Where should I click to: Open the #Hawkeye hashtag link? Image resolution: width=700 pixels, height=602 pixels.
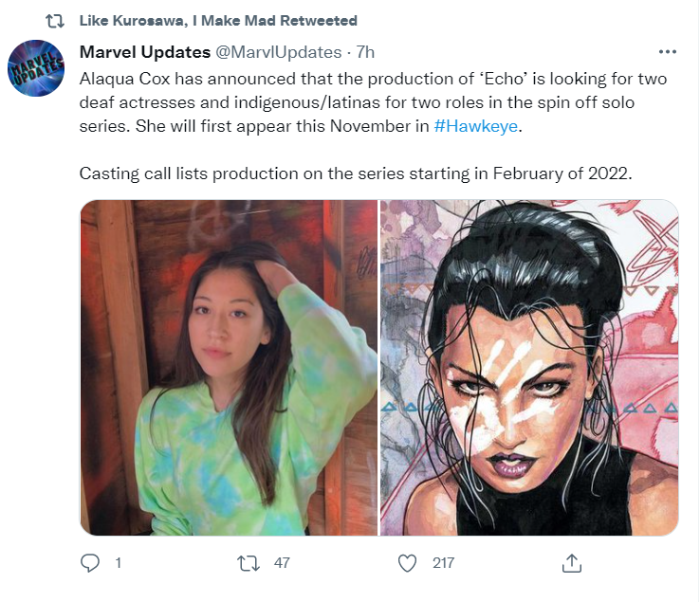pyautogui.click(x=475, y=126)
